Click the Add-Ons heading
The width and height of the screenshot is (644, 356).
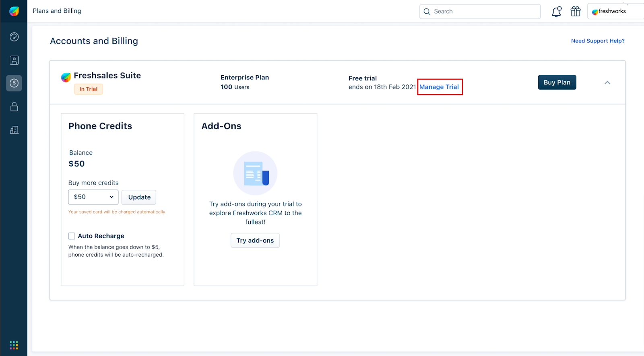coord(221,126)
